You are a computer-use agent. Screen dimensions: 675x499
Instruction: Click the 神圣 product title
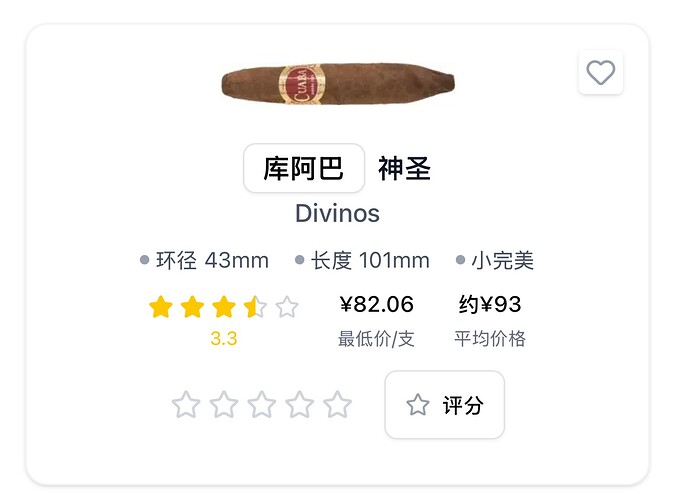(x=404, y=168)
